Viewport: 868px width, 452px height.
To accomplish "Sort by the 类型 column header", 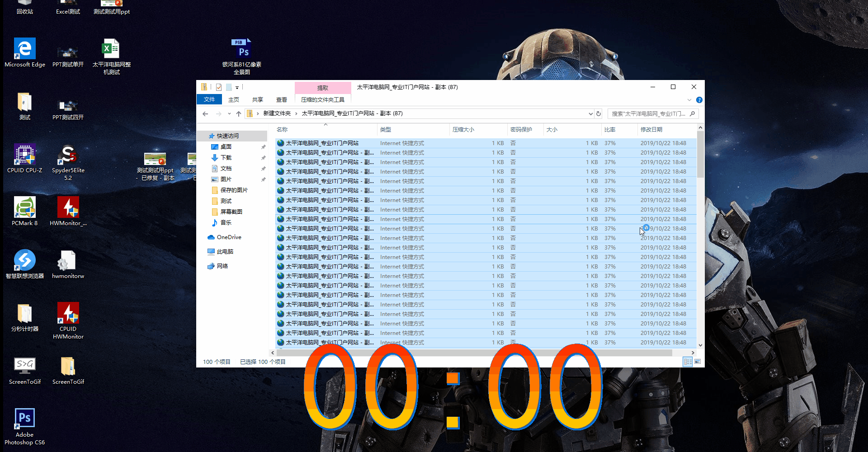I will pyautogui.click(x=414, y=130).
